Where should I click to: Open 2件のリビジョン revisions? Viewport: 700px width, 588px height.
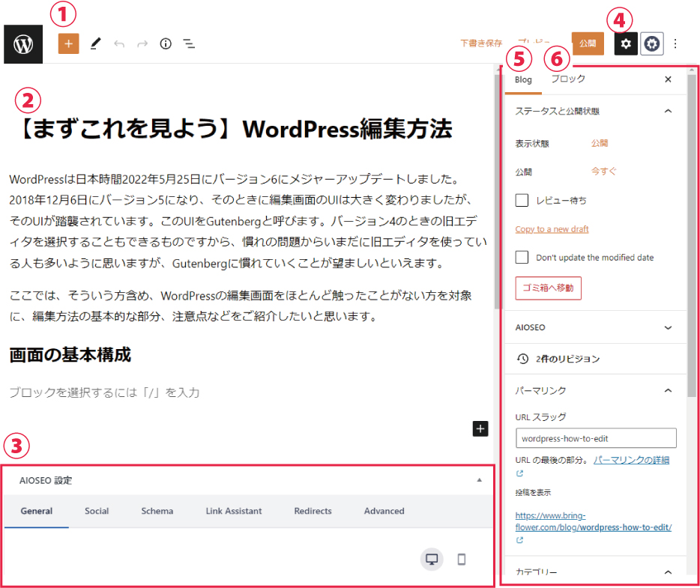coord(567,359)
